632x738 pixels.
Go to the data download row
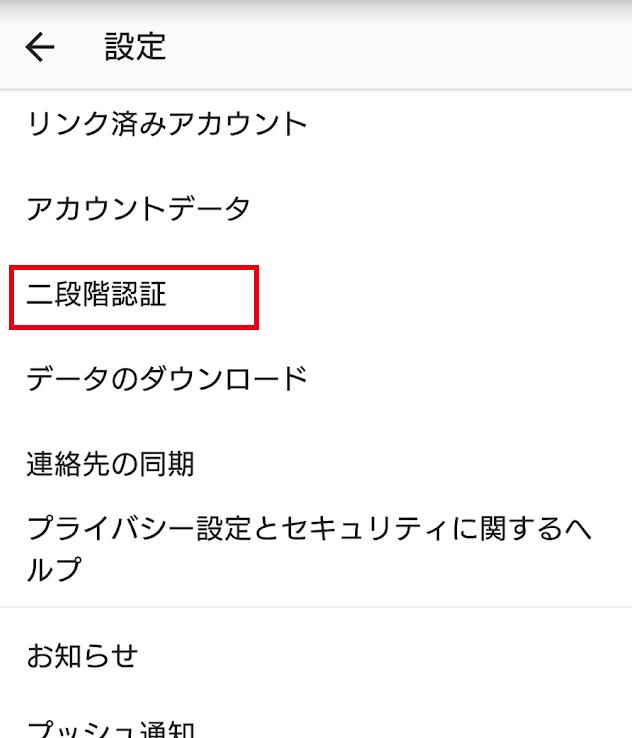[x=167, y=379]
